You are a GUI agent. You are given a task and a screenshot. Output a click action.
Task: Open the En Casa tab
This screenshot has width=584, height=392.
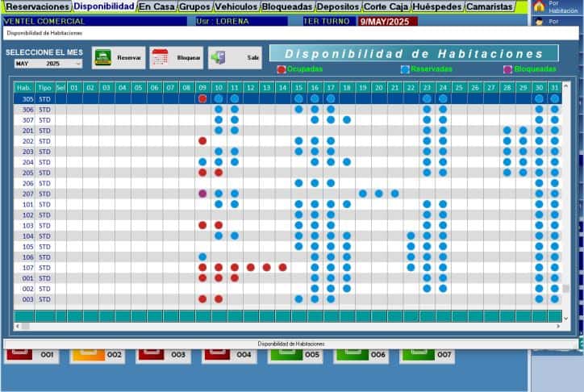click(156, 6)
